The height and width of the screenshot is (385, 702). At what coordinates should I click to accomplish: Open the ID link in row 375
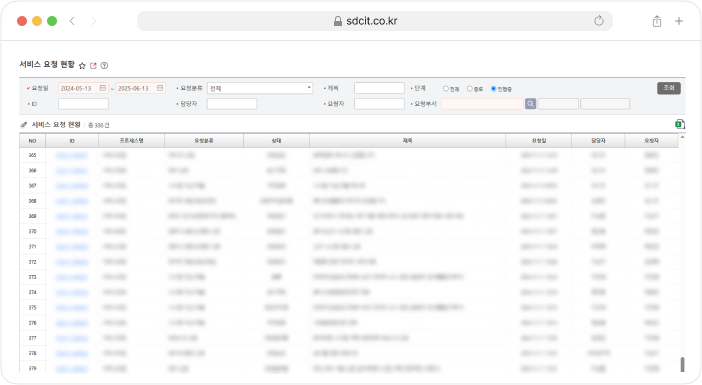[x=72, y=308]
